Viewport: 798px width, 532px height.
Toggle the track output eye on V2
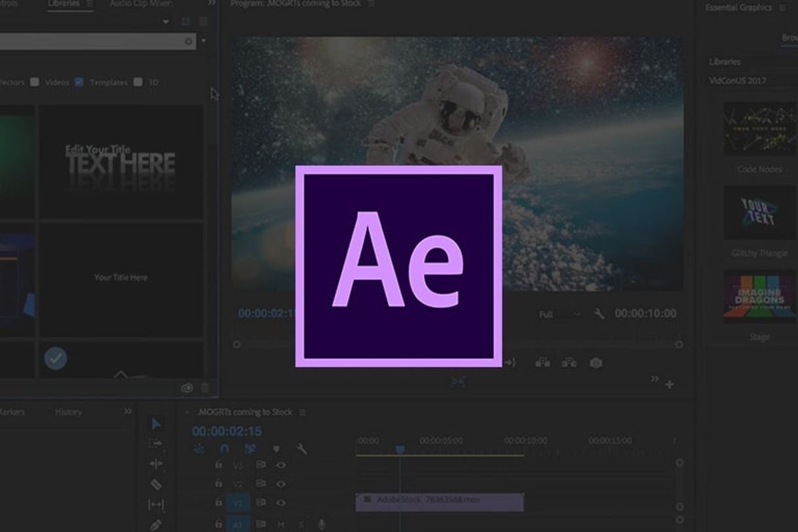coord(280,484)
